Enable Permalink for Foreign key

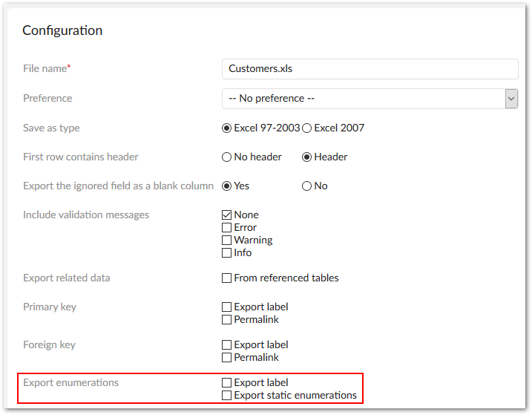(x=227, y=357)
